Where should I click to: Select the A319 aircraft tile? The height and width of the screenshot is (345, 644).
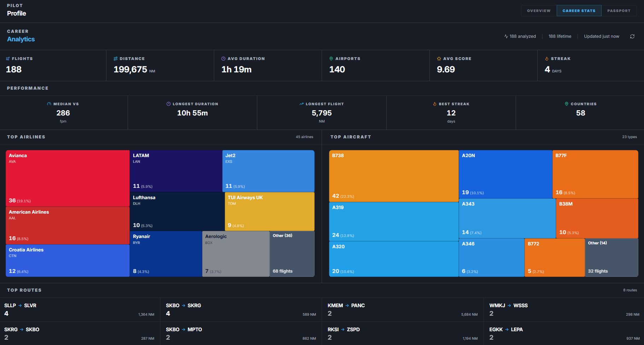coord(394,221)
